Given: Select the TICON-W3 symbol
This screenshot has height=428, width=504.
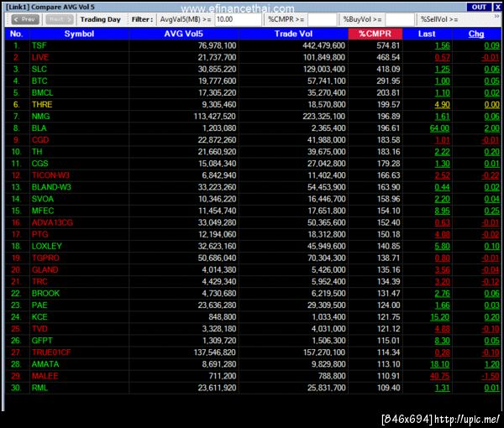Looking at the screenshot, I should [50, 175].
